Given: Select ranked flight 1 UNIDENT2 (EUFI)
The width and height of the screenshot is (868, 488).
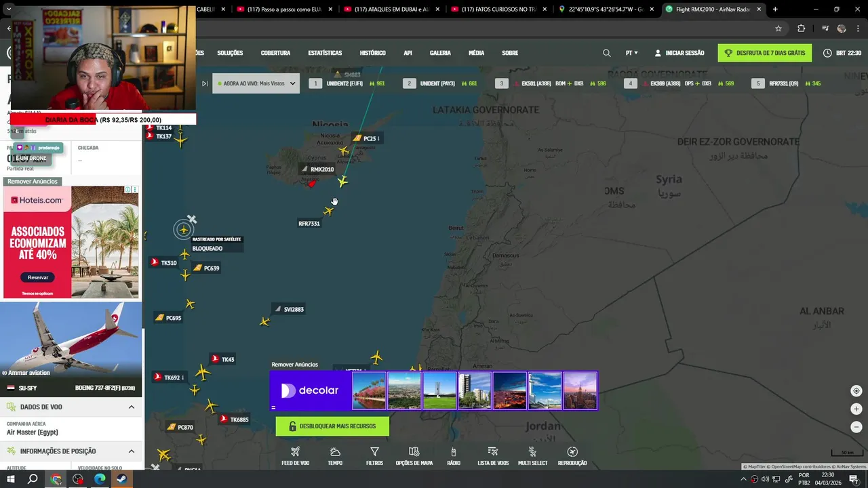Looking at the screenshot, I should (x=347, y=83).
